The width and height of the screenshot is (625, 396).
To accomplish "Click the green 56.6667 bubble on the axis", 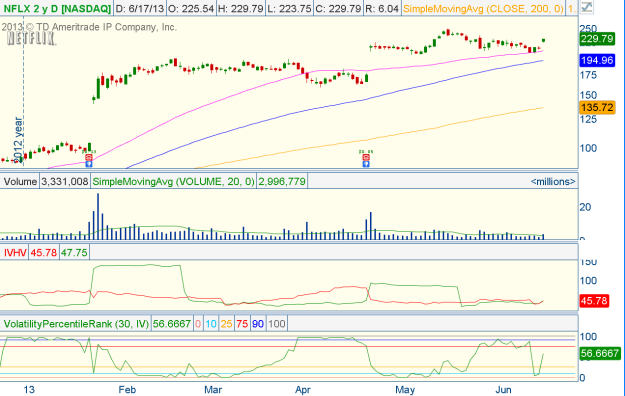I will pyautogui.click(x=599, y=353).
